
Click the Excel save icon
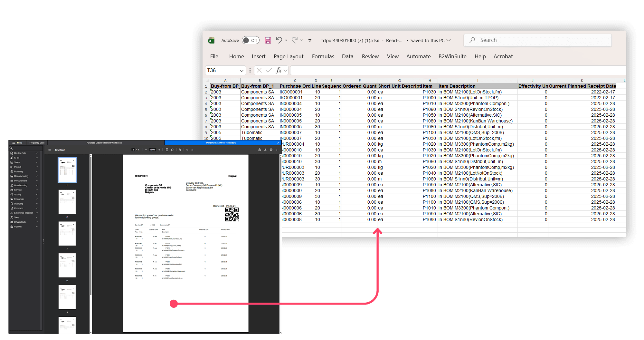pos(268,40)
